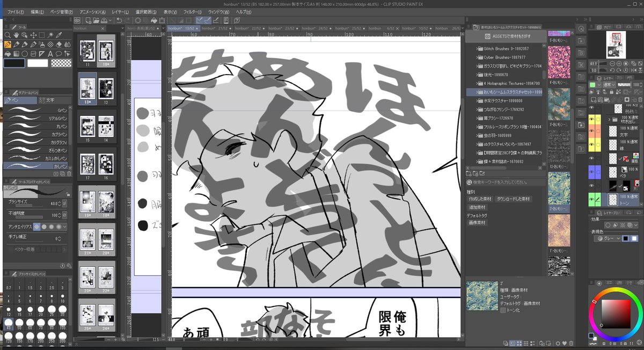644x350 pixels.
Task: Click the 作成した素材 tag button
Action: coord(480,199)
